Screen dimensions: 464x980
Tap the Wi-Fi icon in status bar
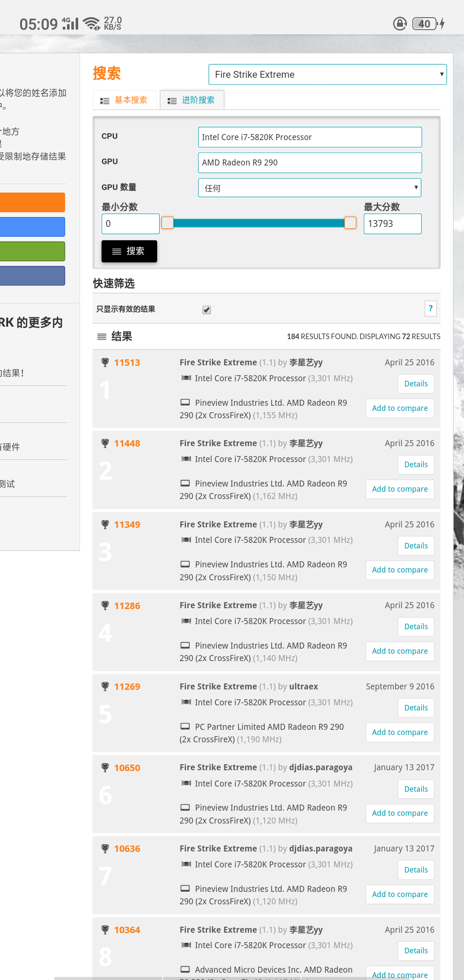[x=91, y=24]
